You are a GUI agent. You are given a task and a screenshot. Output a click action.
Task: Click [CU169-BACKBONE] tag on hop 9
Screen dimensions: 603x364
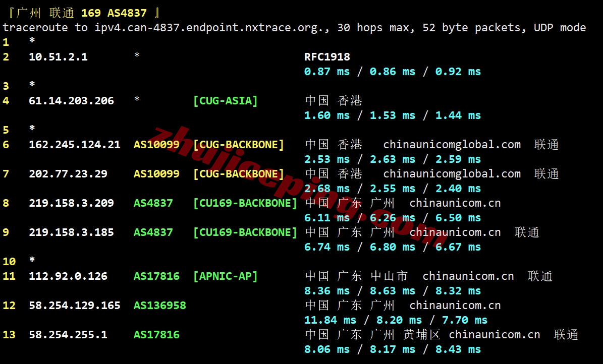click(245, 232)
